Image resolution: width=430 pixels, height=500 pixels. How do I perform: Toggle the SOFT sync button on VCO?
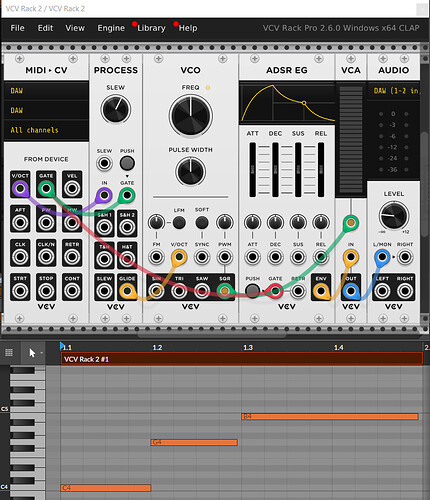tap(202, 222)
